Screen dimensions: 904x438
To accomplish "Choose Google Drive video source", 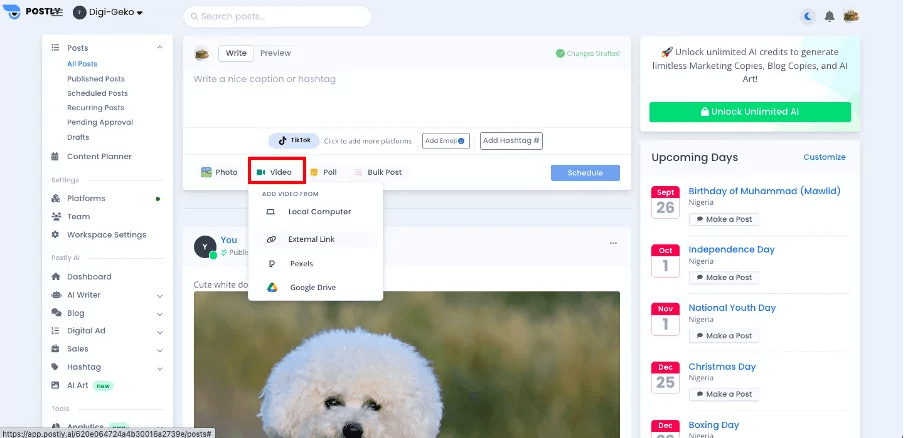I will point(315,288).
